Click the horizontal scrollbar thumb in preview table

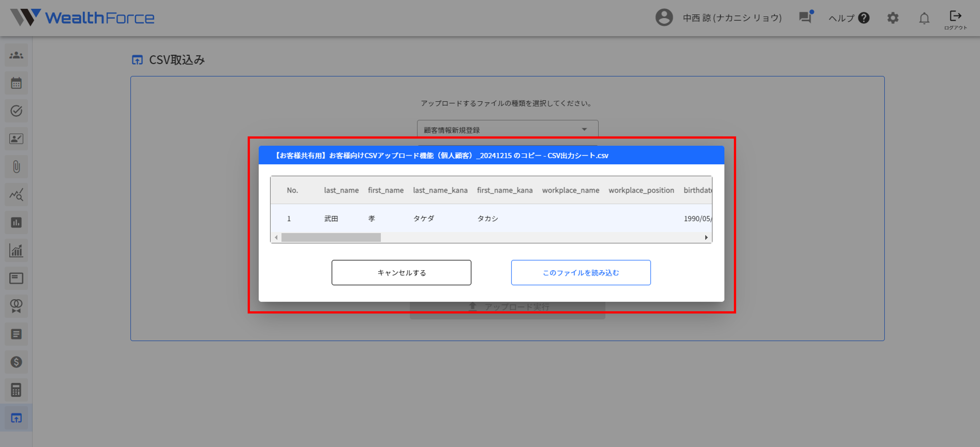tap(331, 238)
